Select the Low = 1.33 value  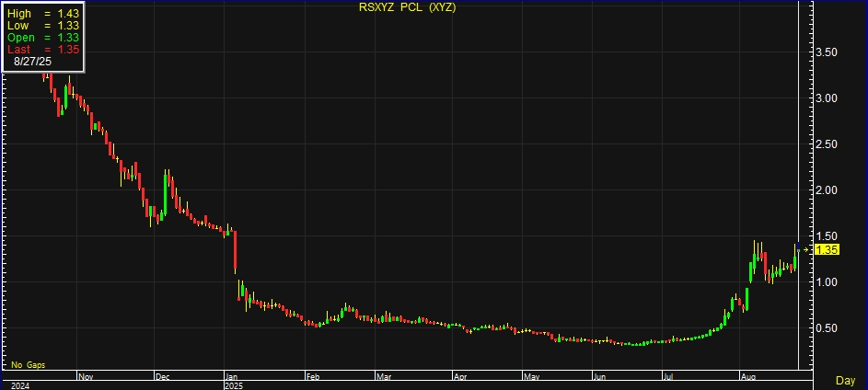coord(43,26)
